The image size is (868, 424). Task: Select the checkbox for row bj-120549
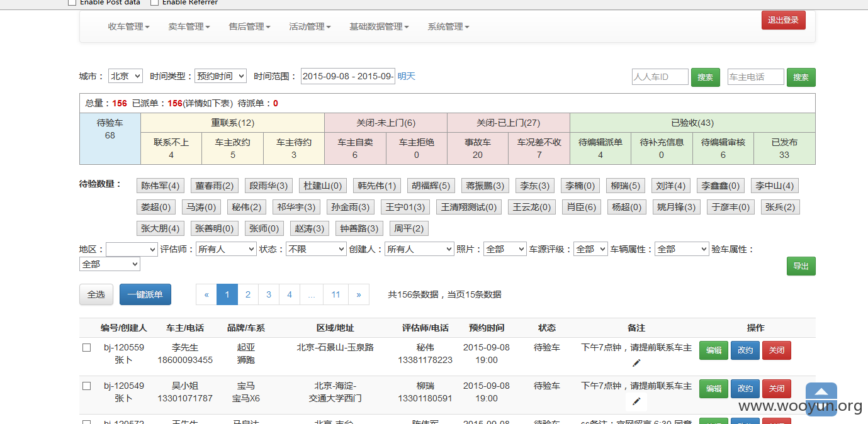87,386
